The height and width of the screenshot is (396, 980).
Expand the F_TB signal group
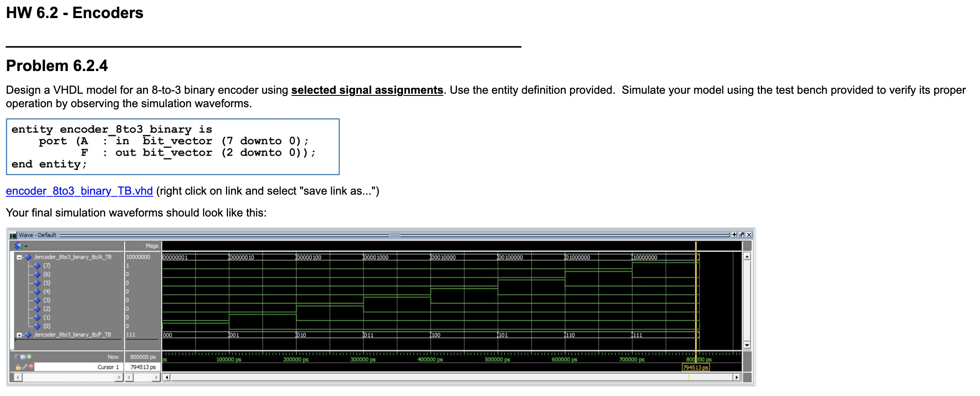tap(19, 335)
